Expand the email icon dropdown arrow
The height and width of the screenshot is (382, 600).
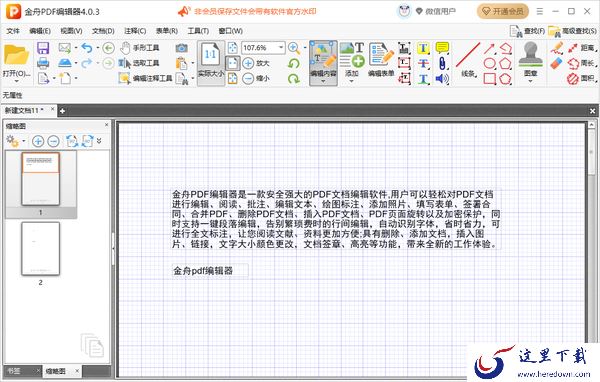click(x=76, y=48)
